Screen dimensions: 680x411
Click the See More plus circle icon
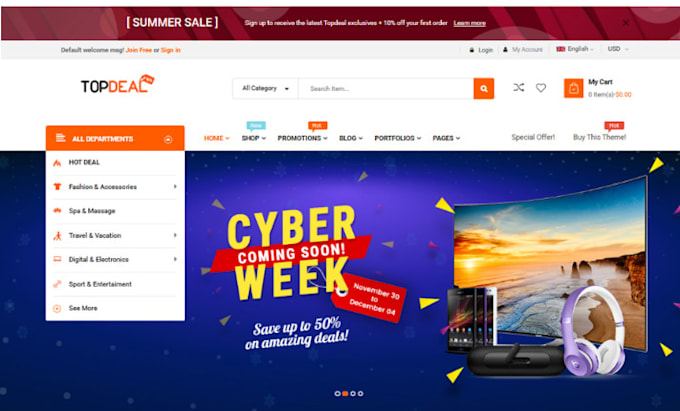pyautogui.click(x=57, y=309)
